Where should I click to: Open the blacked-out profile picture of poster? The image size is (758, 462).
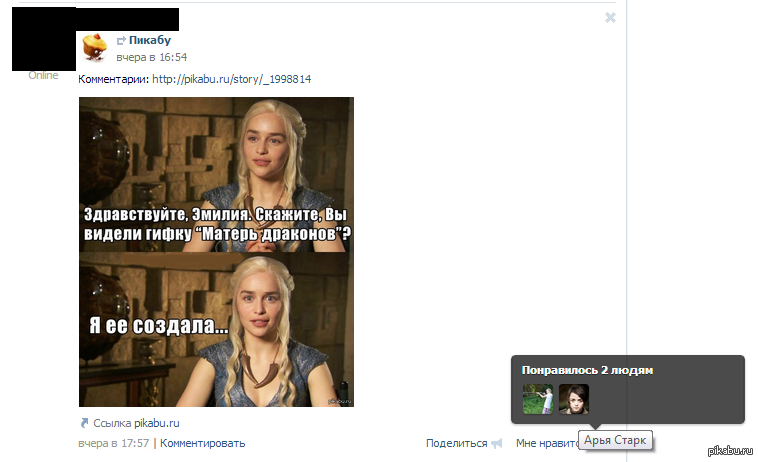pos(44,39)
